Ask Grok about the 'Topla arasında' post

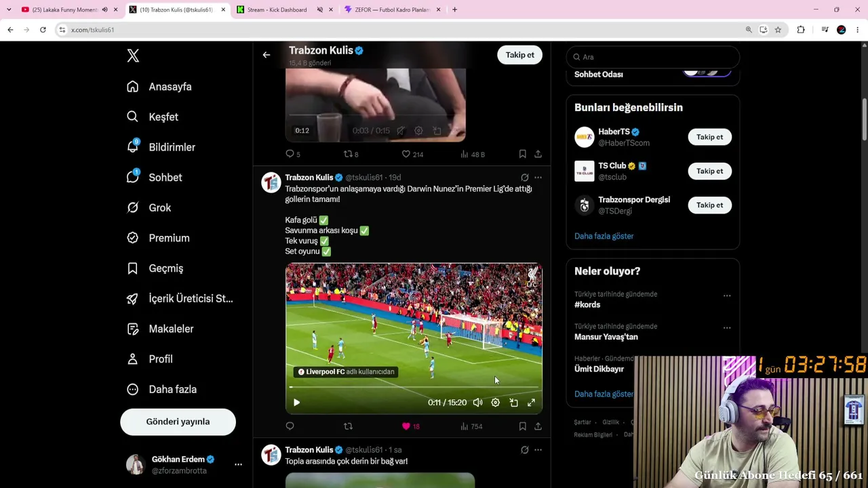point(524,450)
